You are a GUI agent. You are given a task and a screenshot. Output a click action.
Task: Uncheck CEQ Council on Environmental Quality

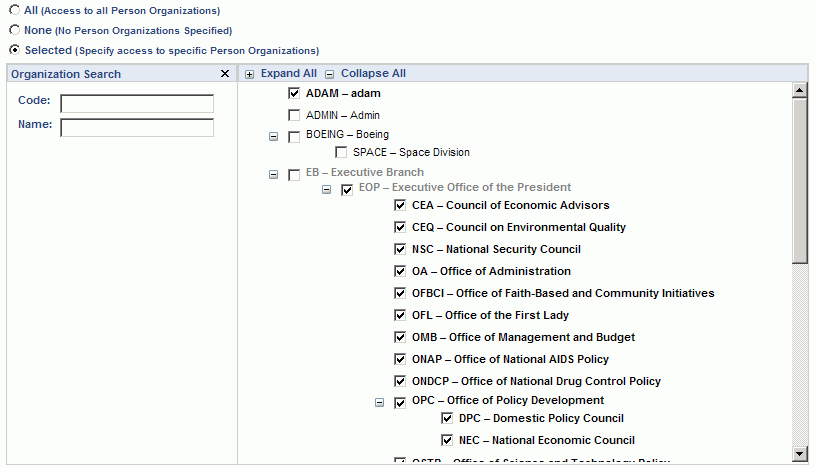coord(400,227)
